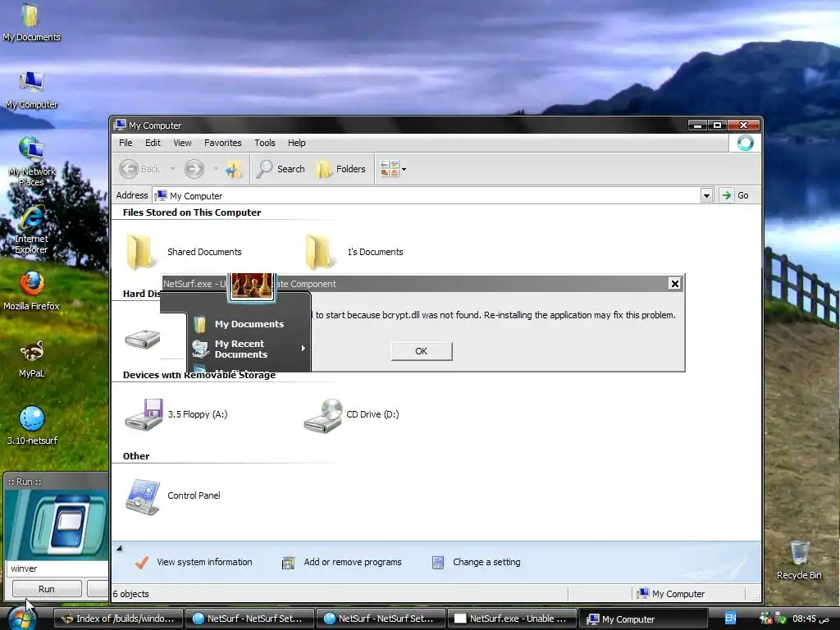The height and width of the screenshot is (630, 840).
Task: Open the File menu
Action: point(126,143)
